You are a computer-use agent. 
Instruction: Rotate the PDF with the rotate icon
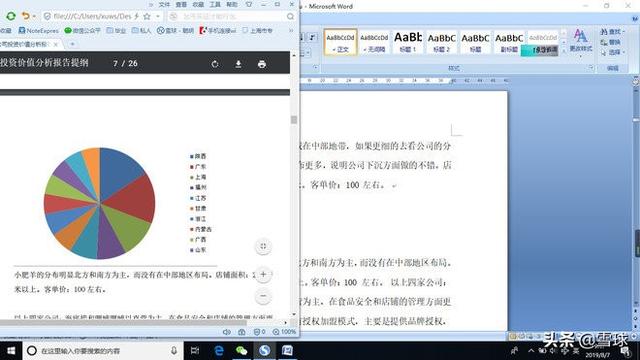pyautogui.click(x=215, y=64)
